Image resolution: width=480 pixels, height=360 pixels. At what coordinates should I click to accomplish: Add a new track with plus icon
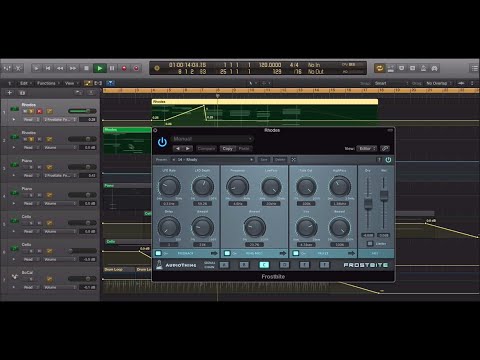[x=10, y=93]
